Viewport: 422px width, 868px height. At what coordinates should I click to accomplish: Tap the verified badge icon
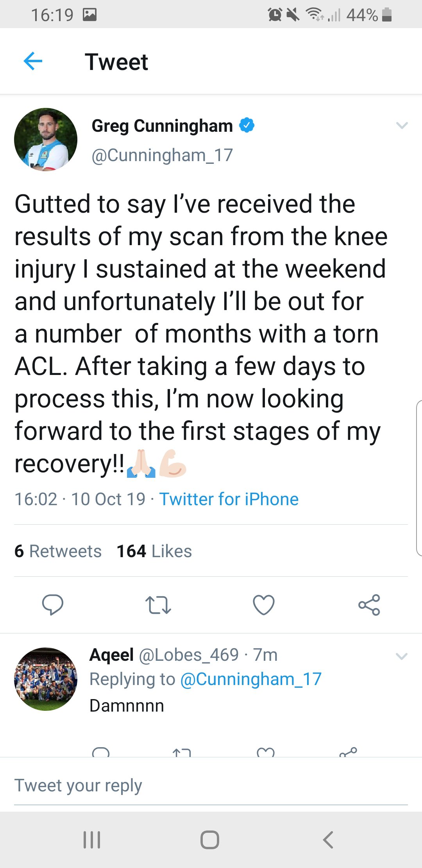click(x=247, y=125)
